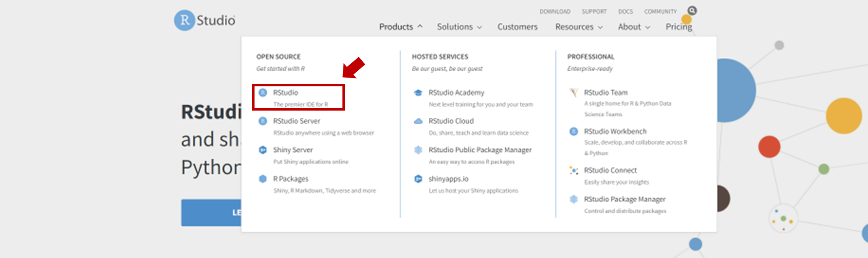The width and height of the screenshot is (868, 258).
Task: Click 'Easily share your insights' text
Action: [616, 182]
